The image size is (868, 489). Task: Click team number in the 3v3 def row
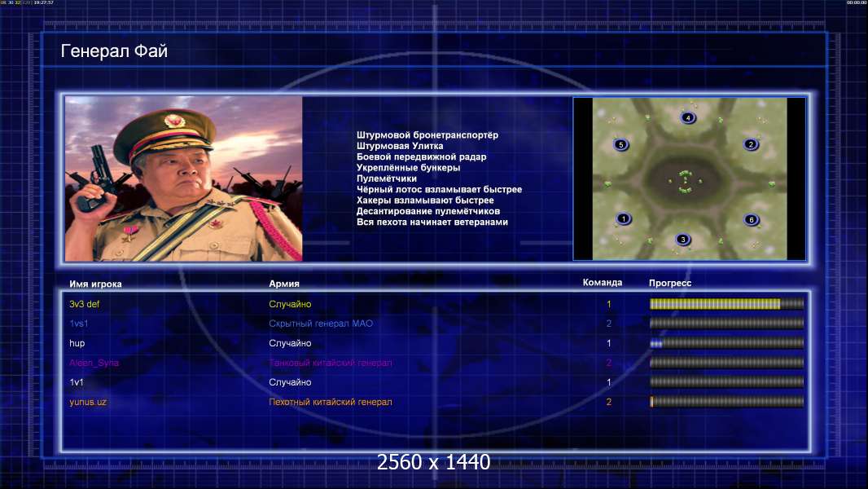tap(609, 304)
